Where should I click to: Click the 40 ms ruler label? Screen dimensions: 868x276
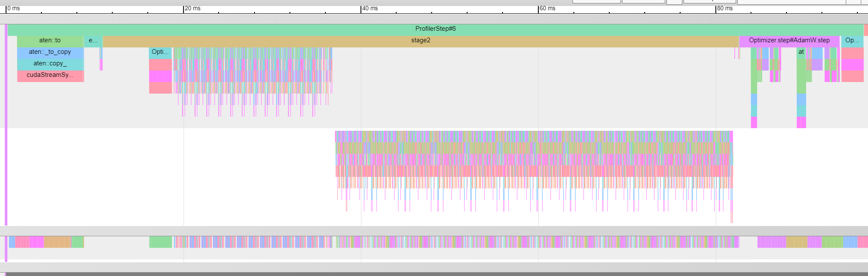coord(370,9)
